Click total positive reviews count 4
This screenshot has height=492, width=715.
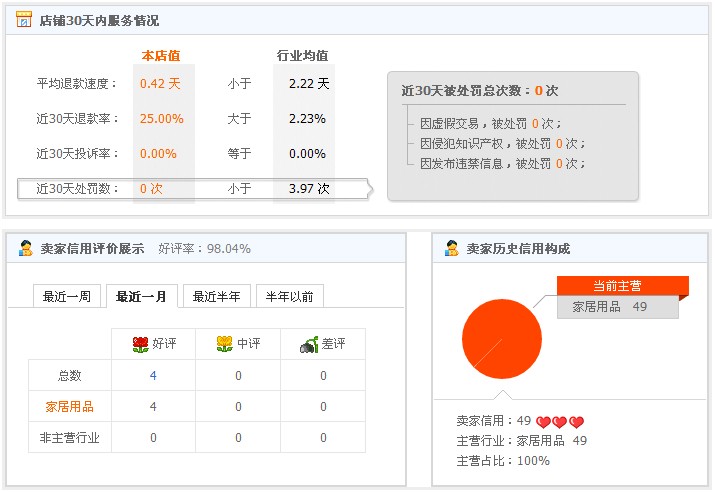click(153, 376)
